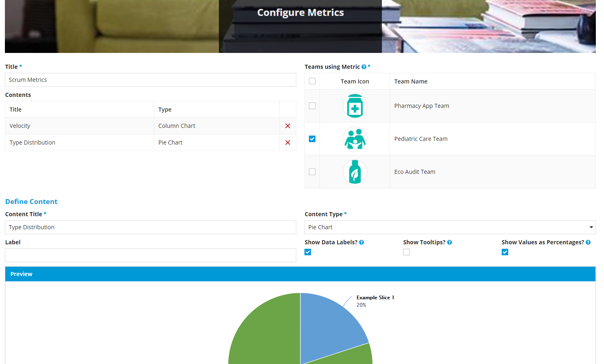Click the empty Label input field
Screen dimensions: 604x364
tap(150, 255)
